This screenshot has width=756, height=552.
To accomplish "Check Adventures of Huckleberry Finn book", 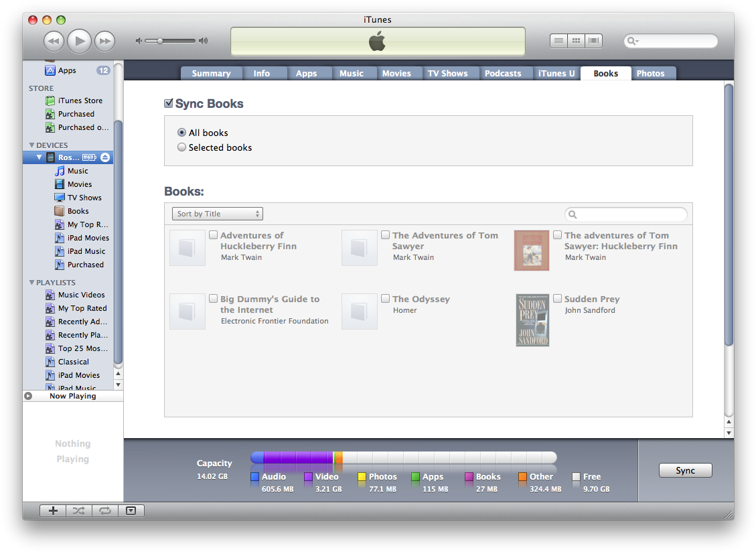I will click(x=213, y=235).
